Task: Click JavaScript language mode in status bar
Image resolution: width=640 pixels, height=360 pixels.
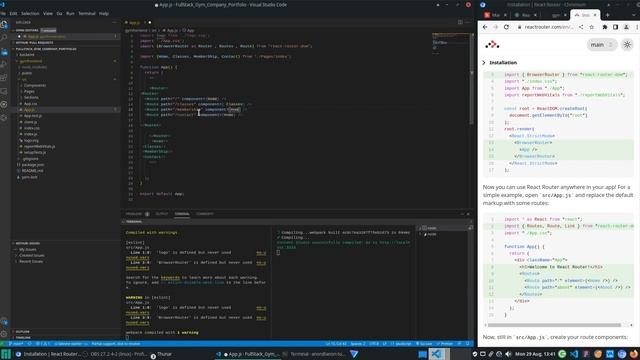Action: [403, 344]
